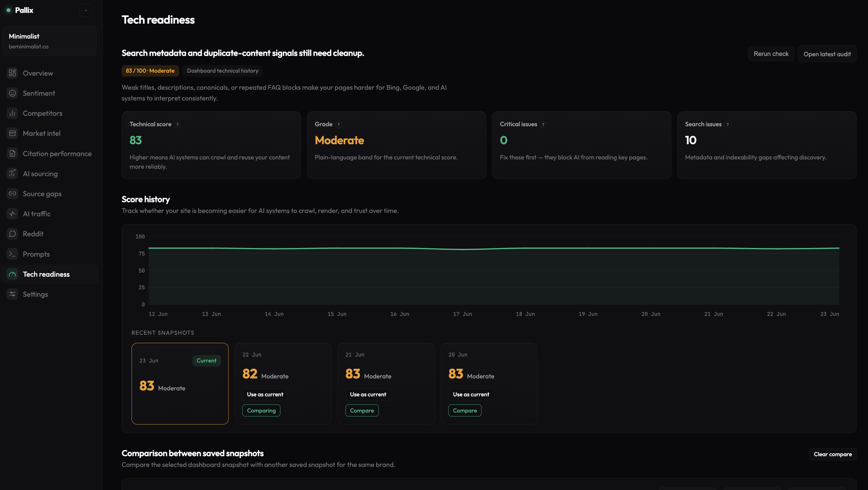The width and height of the screenshot is (868, 490).
Task: Click the Dashboard technical history chip
Action: tap(222, 71)
